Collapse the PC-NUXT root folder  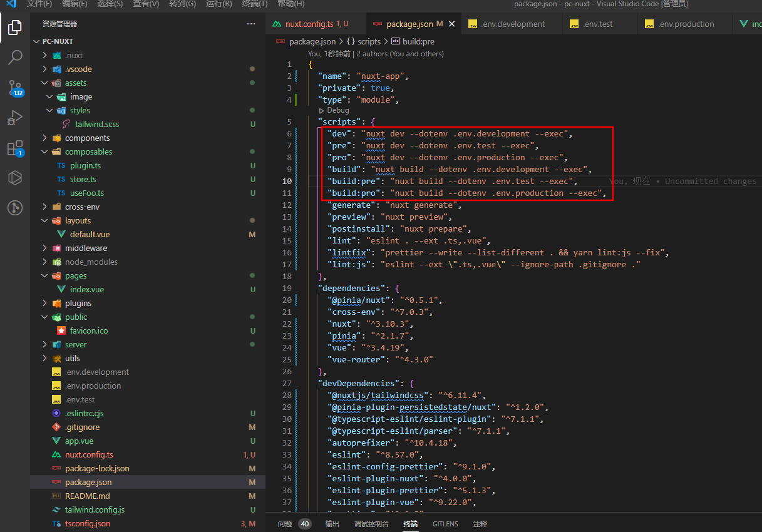pos(57,41)
